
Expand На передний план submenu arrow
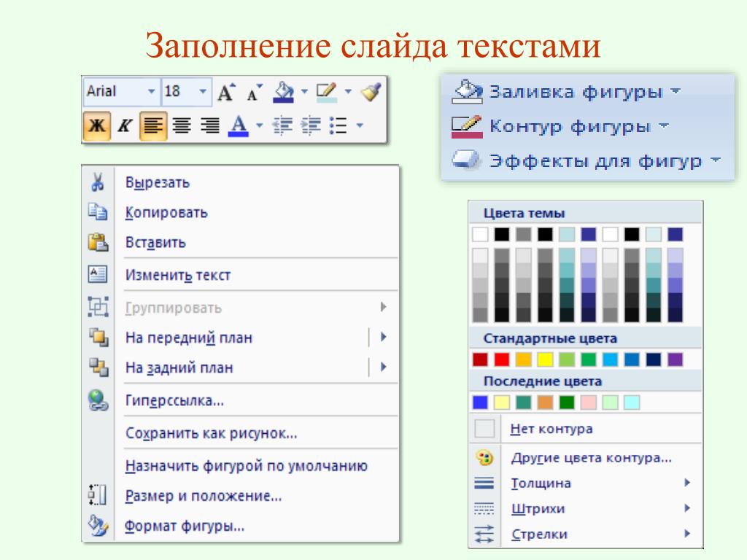(384, 337)
